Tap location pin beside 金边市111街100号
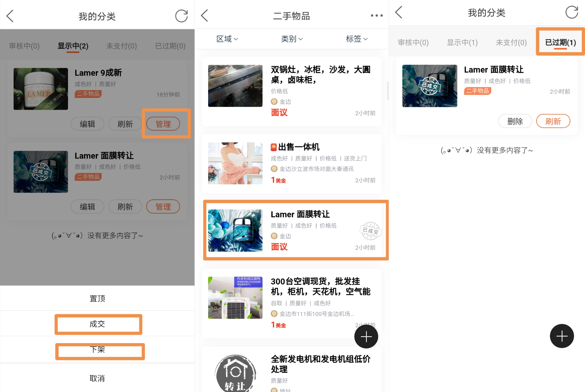This screenshot has height=392, width=585. pyautogui.click(x=274, y=314)
